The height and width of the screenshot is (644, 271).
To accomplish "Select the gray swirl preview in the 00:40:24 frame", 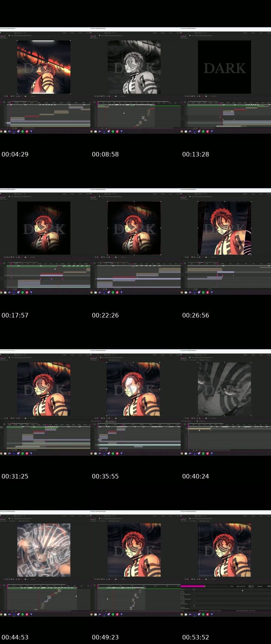I will point(224,389).
